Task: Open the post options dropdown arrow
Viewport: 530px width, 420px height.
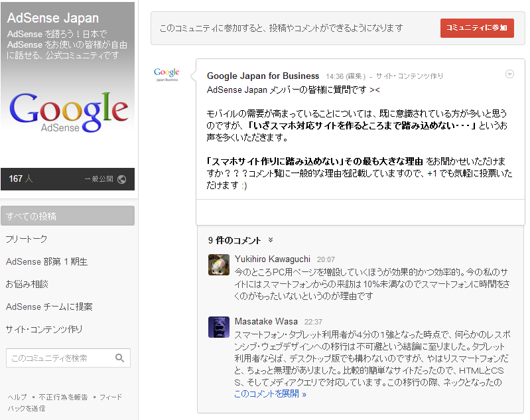Action: (x=509, y=74)
